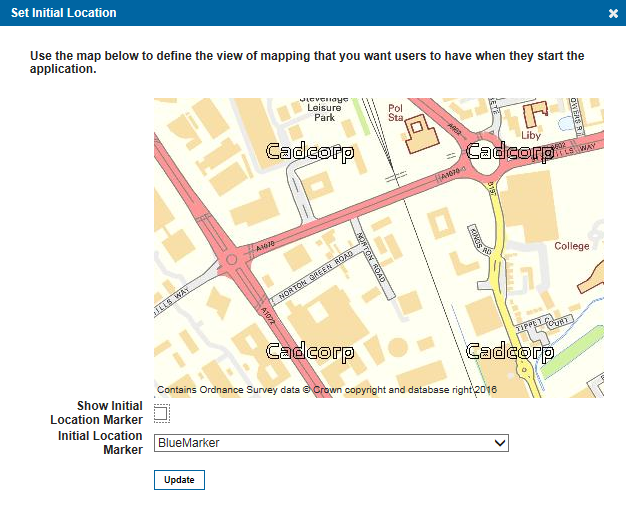This screenshot has width=626, height=505.
Task: Close the Set Initial Location dialog
Action: 613,14
